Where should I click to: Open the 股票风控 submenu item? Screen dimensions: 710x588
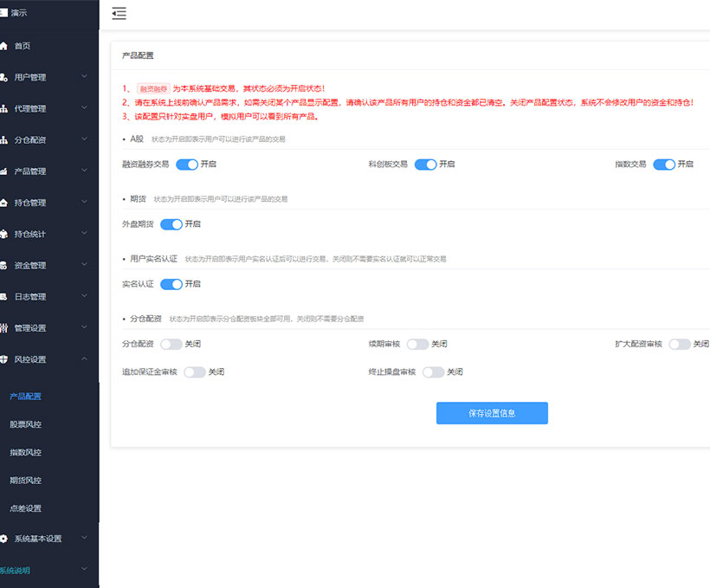pos(25,424)
